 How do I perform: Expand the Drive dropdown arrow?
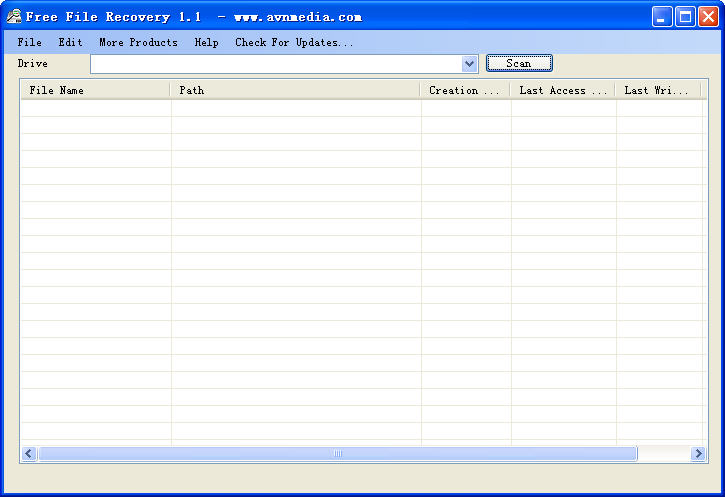click(470, 64)
